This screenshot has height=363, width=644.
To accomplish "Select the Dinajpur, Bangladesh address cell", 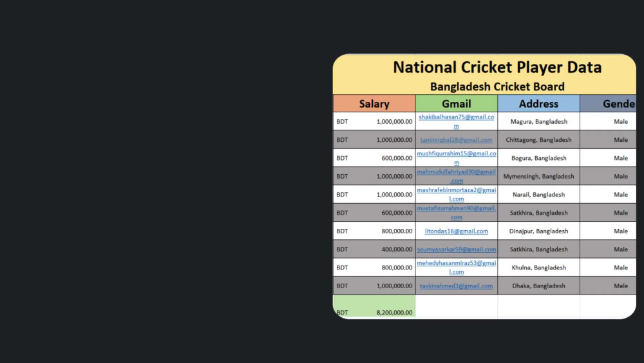I will [538, 231].
